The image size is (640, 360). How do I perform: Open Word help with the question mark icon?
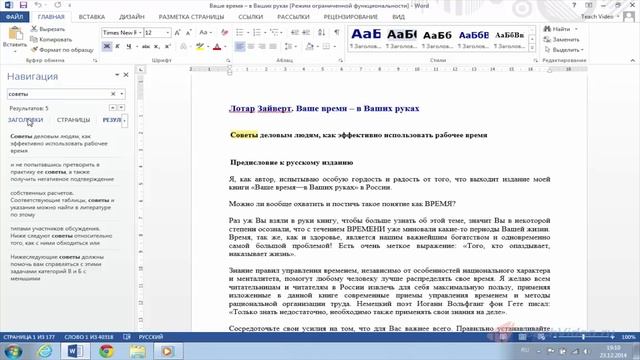pyautogui.click(x=574, y=5)
